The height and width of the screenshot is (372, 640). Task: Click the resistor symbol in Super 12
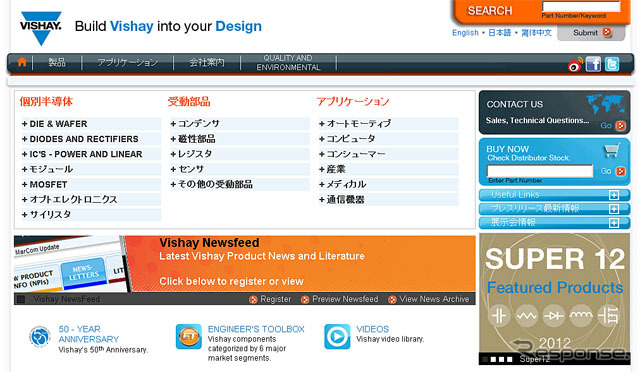click(x=527, y=316)
